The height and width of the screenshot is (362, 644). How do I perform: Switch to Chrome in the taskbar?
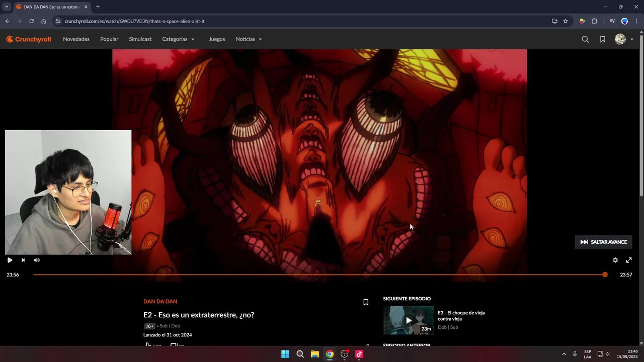tap(330, 354)
